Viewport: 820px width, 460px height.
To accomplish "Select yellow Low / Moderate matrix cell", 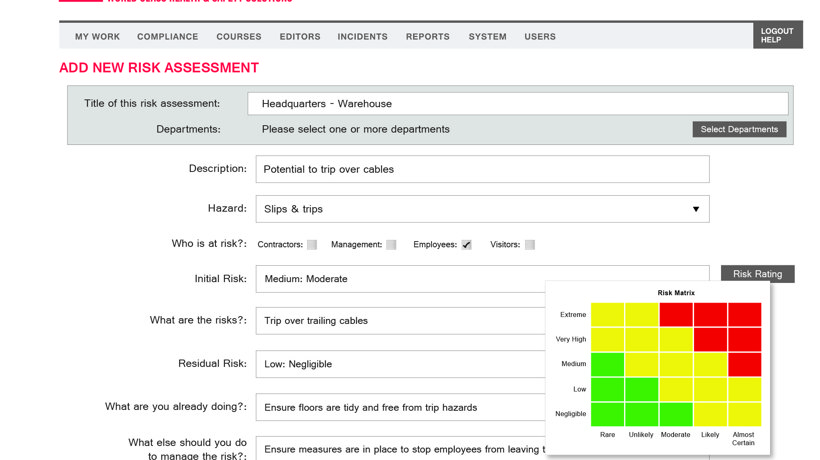I will coord(676,389).
